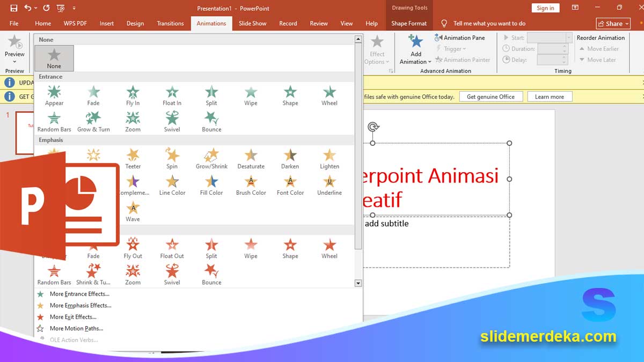
Task: Apply the Desaturate emphasis effect
Action: tap(251, 159)
